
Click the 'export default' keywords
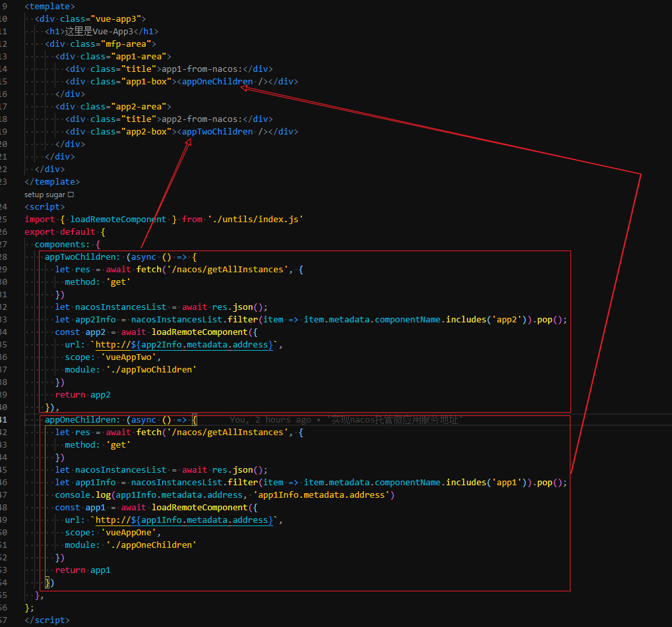coord(60,232)
